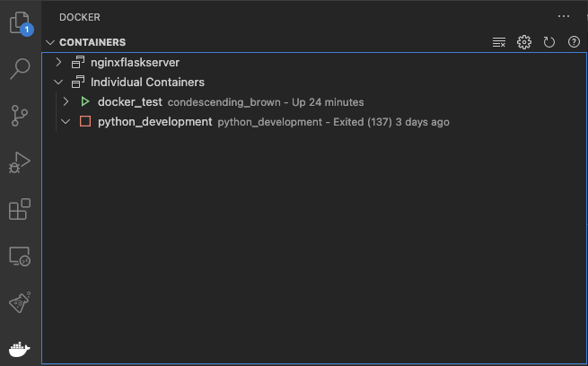588x366 pixels.
Task: Select the docker_test container
Action: 314,102
